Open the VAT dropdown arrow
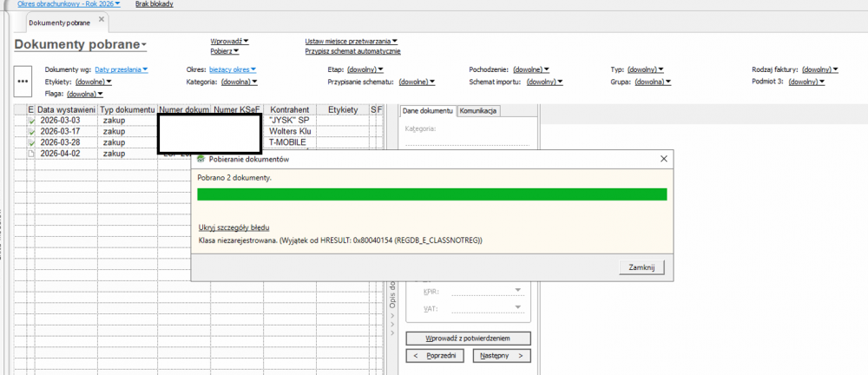 coord(518,307)
